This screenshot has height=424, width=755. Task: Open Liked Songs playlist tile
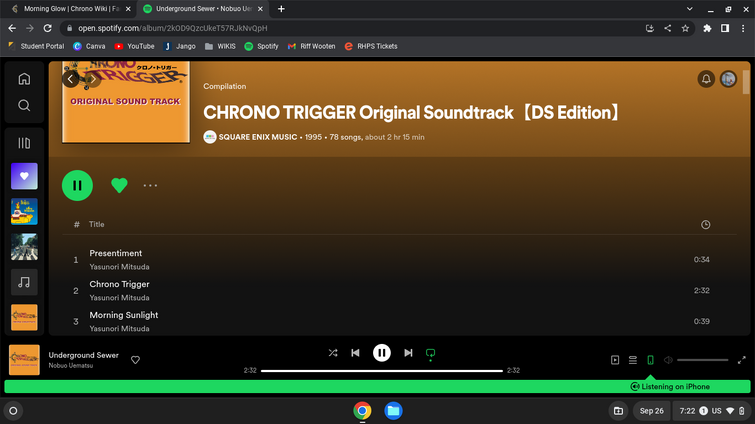click(x=24, y=176)
